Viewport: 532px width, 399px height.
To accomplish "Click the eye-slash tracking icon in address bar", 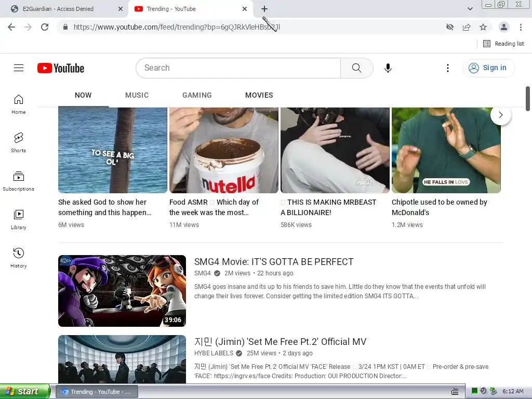I will [450, 27].
